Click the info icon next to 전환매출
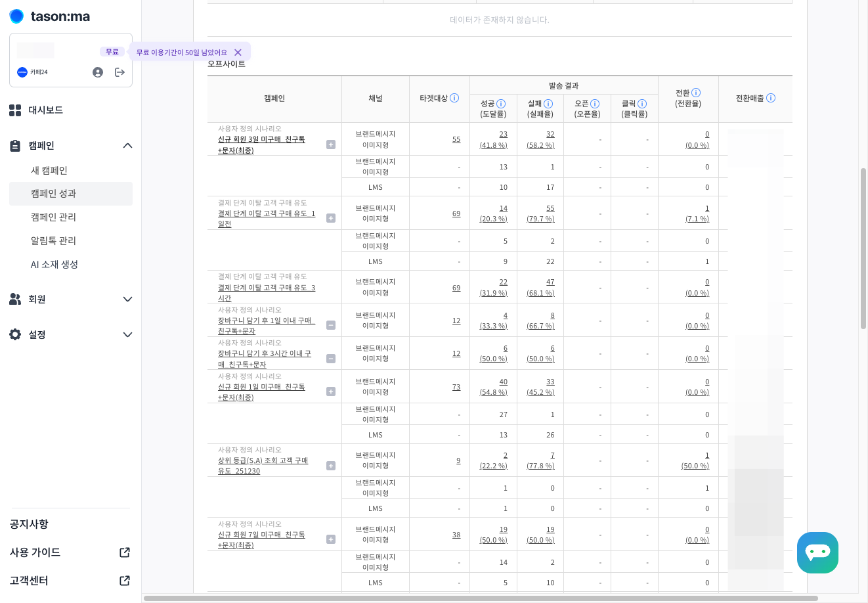 tap(771, 98)
